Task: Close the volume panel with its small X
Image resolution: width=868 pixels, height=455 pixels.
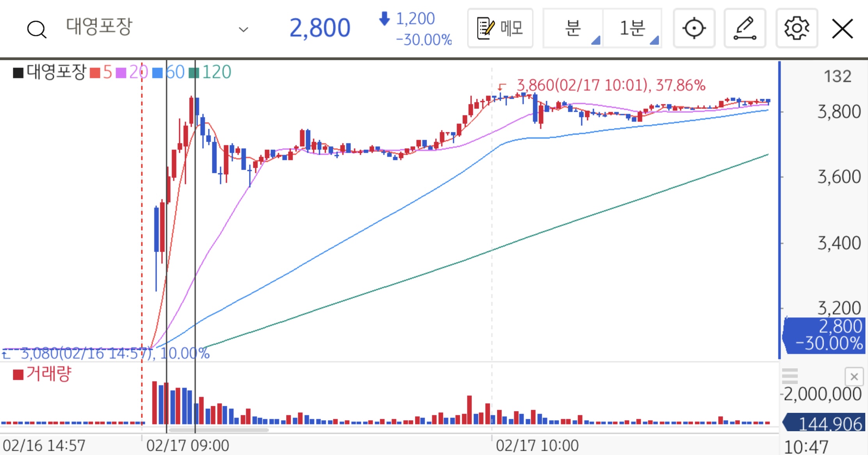Action: click(854, 377)
